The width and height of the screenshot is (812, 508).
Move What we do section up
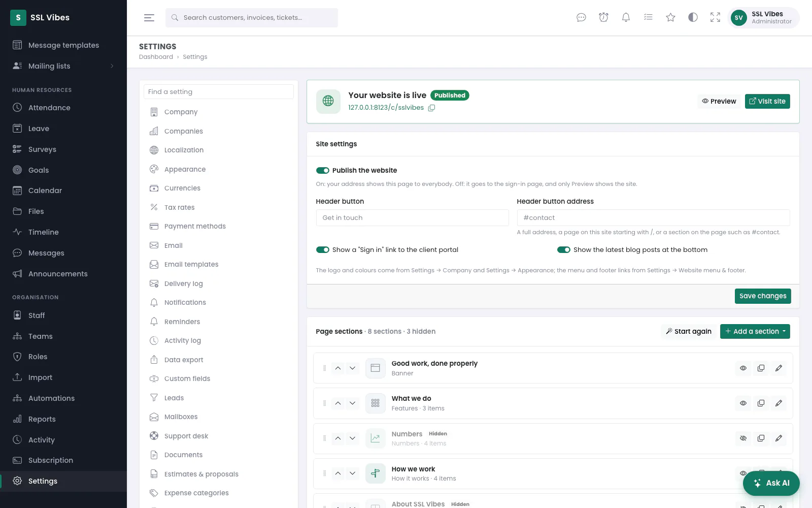(x=338, y=403)
